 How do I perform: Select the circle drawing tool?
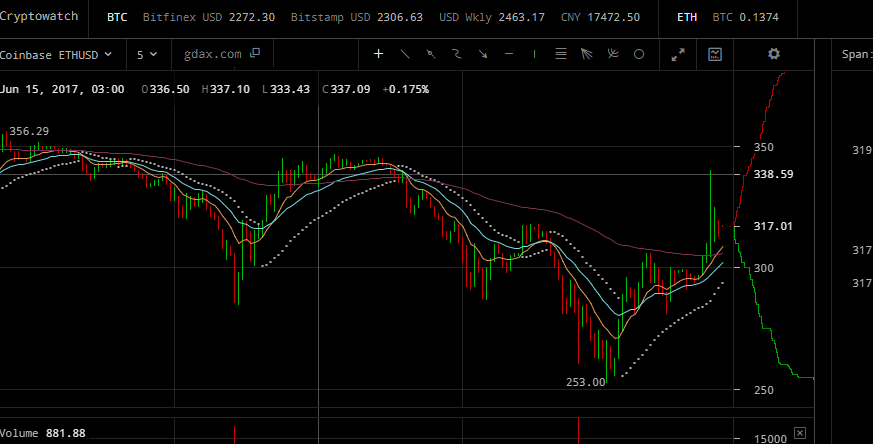point(639,54)
